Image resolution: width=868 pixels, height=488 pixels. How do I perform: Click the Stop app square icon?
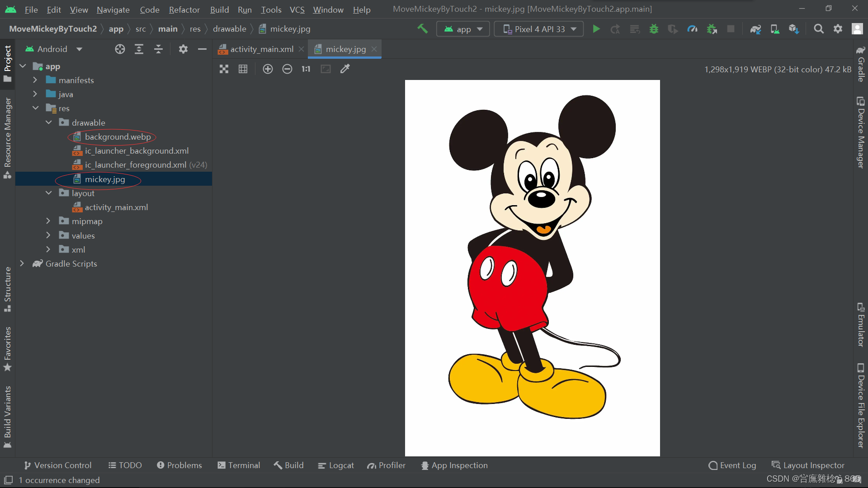[731, 29]
